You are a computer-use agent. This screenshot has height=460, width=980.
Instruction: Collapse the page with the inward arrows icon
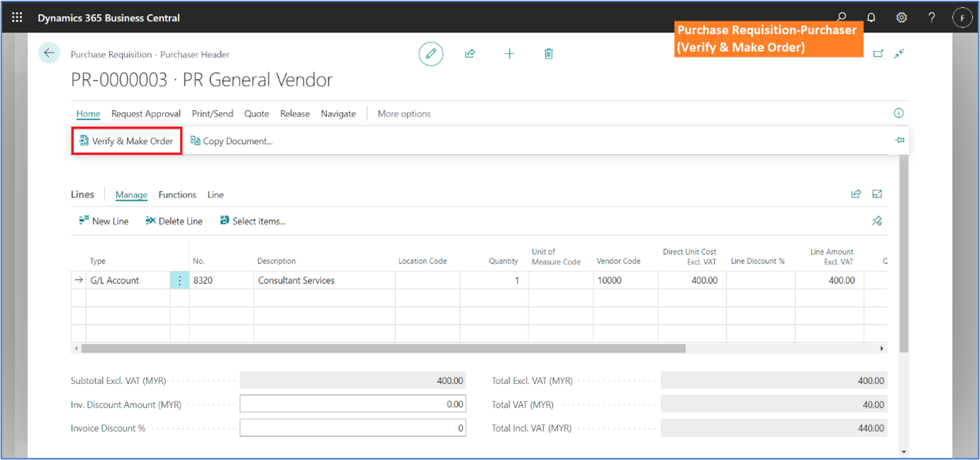tap(899, 53)
